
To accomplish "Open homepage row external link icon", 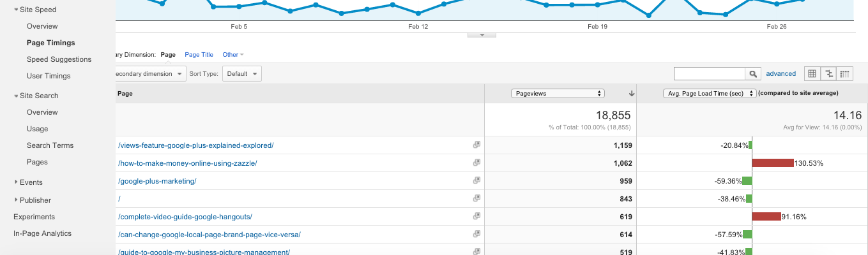I will [x=476, y=199].
